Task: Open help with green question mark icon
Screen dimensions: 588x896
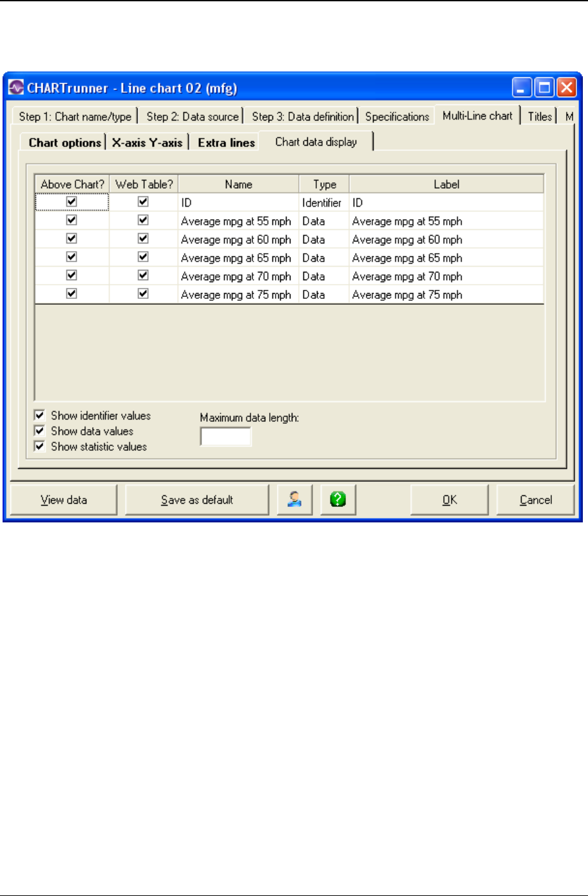Action: (x=338, y=500)
